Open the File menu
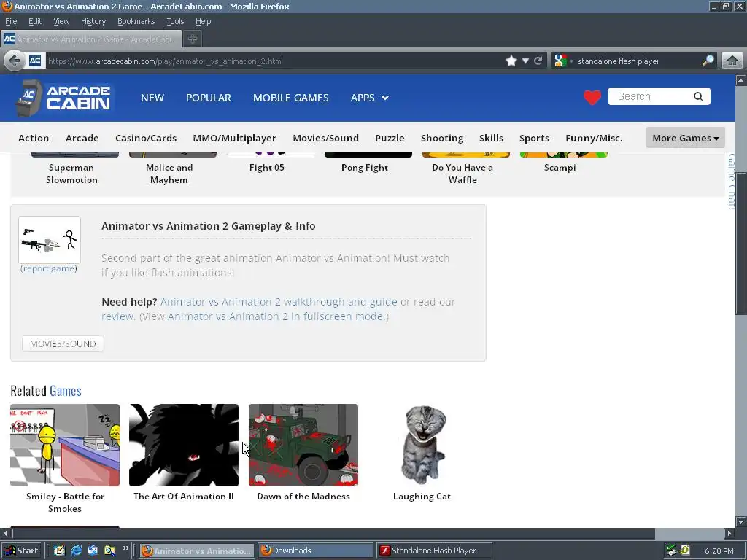Viewport: 747px width, 560px height. (11, 21)
